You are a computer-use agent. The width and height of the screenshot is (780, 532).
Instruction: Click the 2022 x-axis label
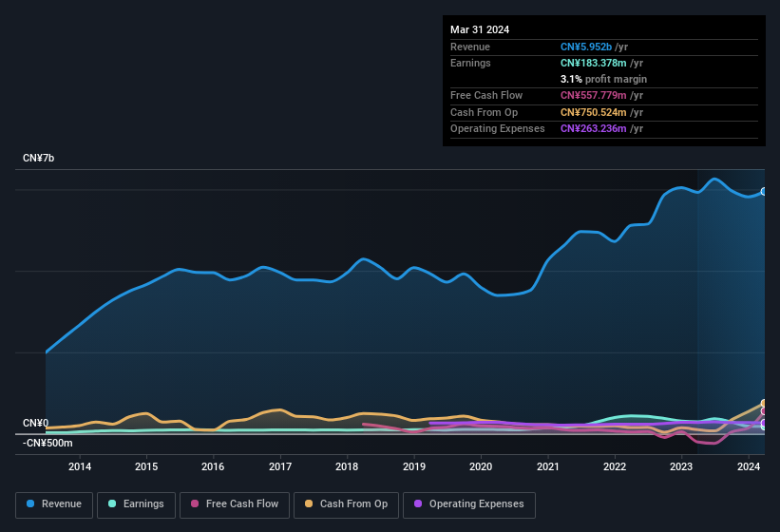[x=615, y=466]
